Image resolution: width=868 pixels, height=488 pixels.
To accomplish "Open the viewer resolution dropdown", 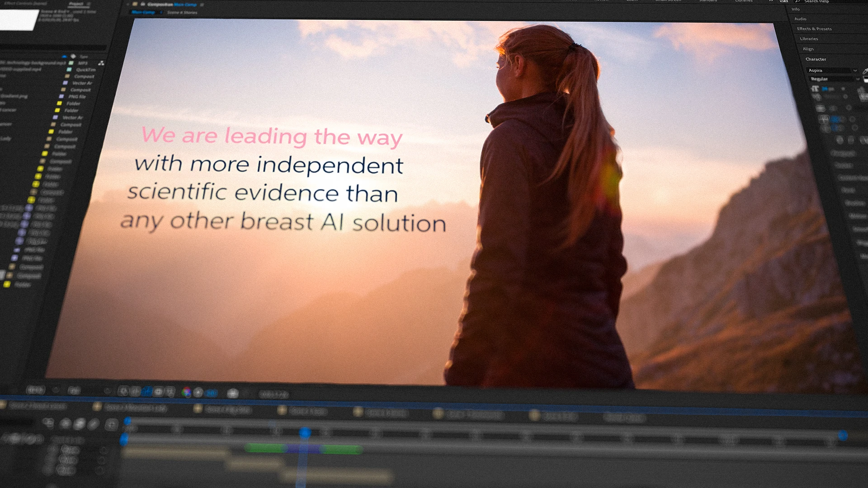I will 74,390.
